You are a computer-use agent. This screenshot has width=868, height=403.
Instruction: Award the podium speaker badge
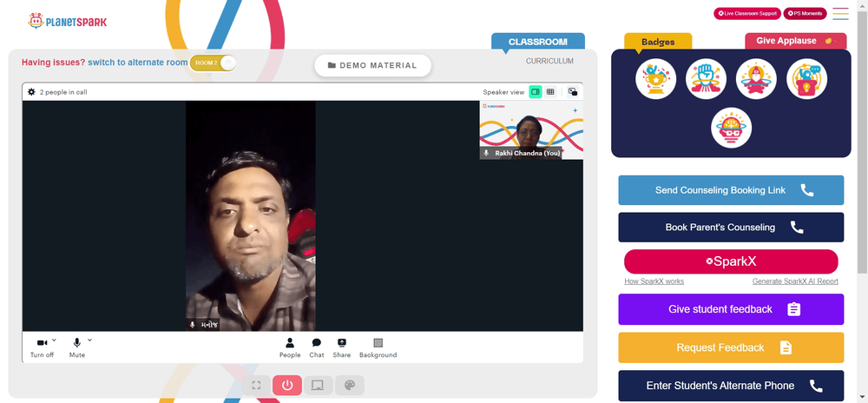[x=806, y=79]
